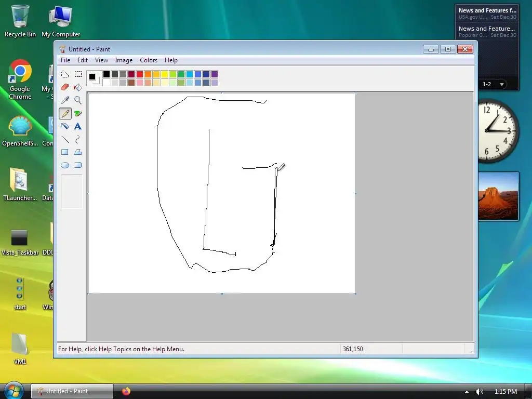This screenshot has height=399, width=532.
Task: Select the VM1 desktop icon
Action: coord(20,349)
